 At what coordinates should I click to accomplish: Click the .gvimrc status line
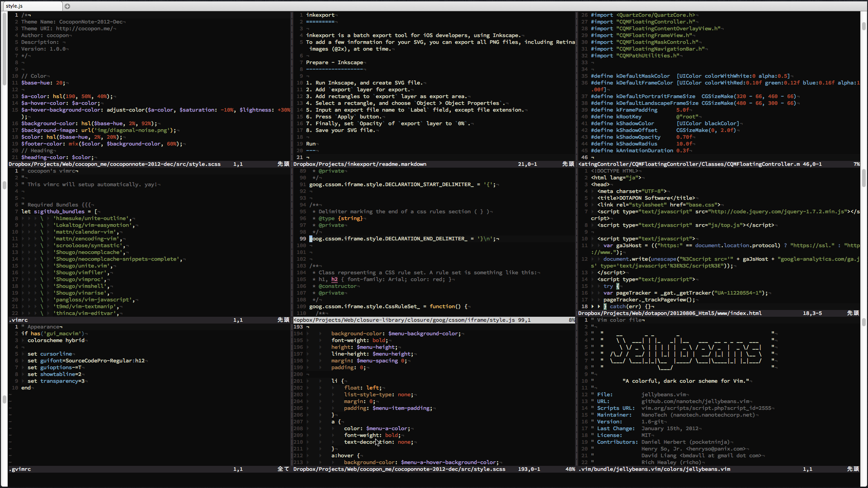149,469
